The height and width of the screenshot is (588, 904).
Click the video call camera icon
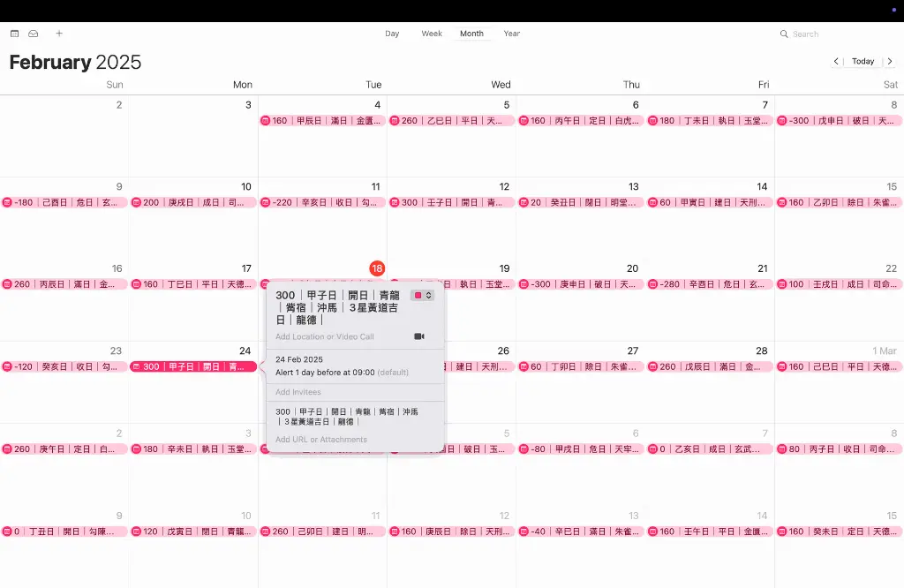point(419,336)
